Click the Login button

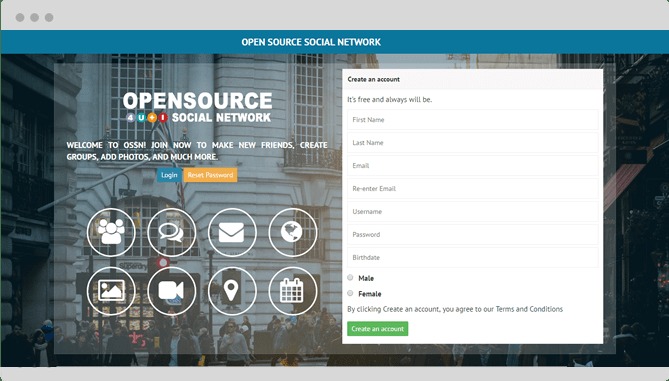tap(169, 175)
